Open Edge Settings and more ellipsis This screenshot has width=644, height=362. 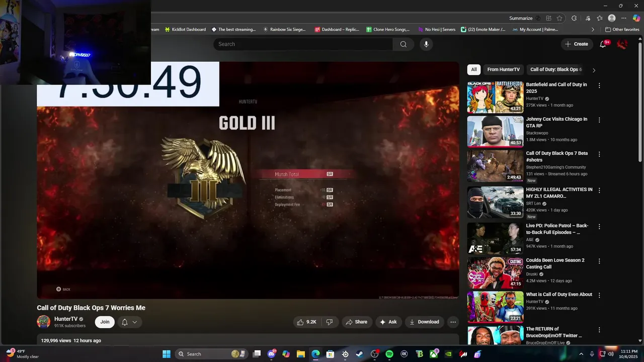pos(624,18)
